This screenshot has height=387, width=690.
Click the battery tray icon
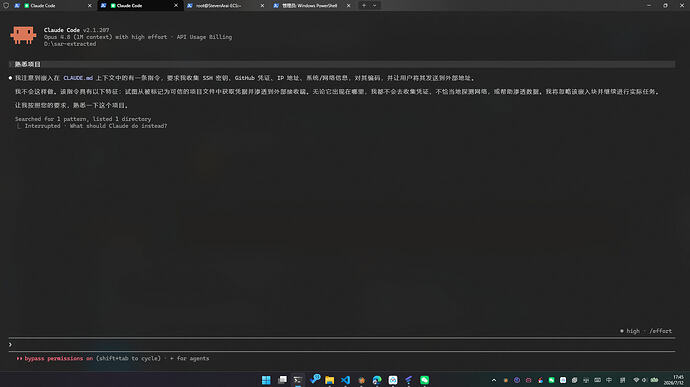[x=654, y=380]
